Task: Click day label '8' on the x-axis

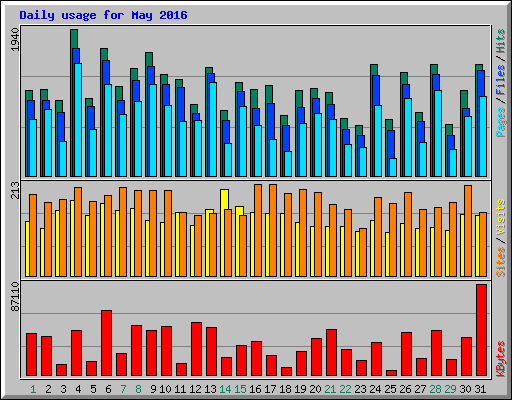Action: (138, 389)
